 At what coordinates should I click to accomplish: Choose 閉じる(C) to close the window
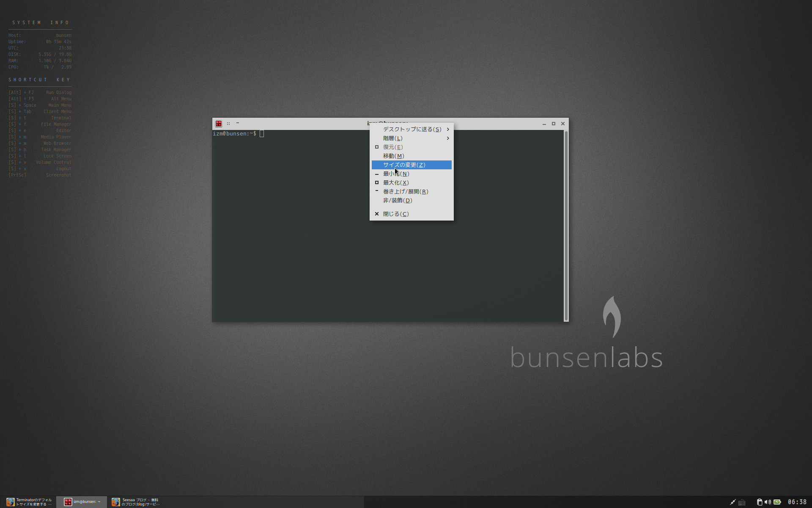click(x=411, y=214)
